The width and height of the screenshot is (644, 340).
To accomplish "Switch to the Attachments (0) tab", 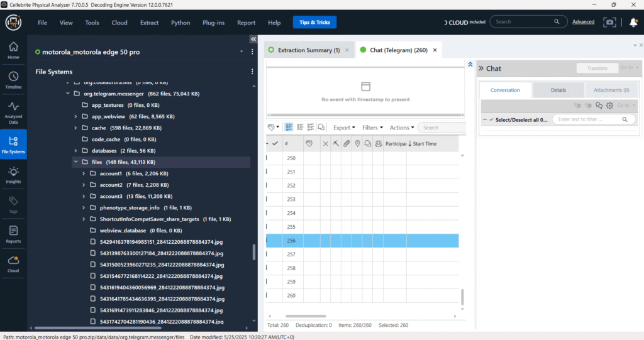I will 611,90.
